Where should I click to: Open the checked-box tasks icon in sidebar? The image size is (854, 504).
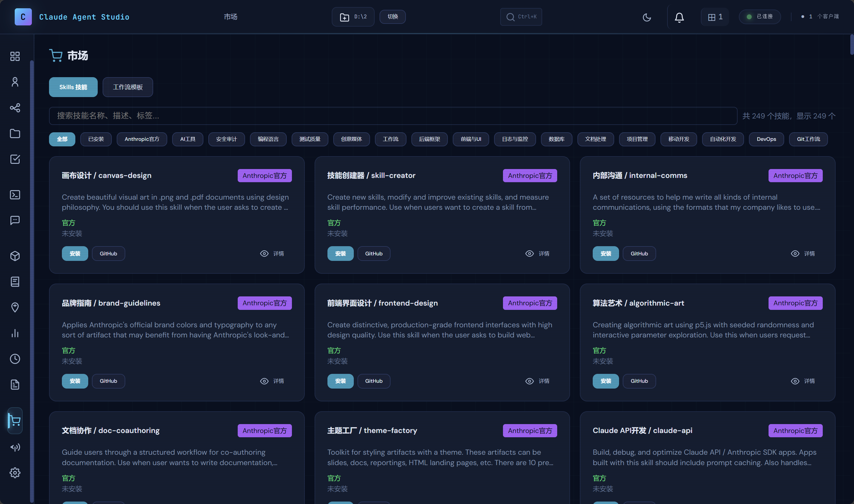[15, 159]
